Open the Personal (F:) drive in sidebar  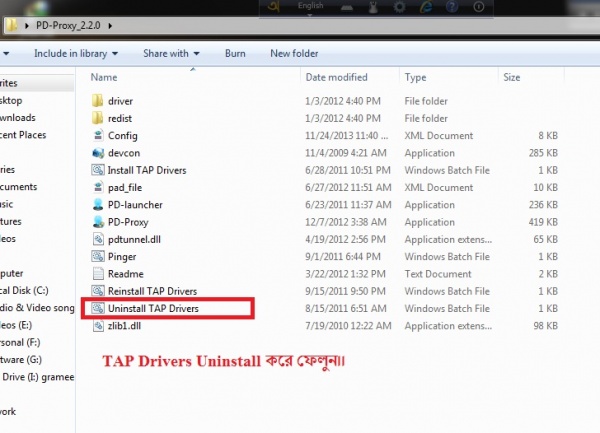pyautogui.click(x=20, y=342)
